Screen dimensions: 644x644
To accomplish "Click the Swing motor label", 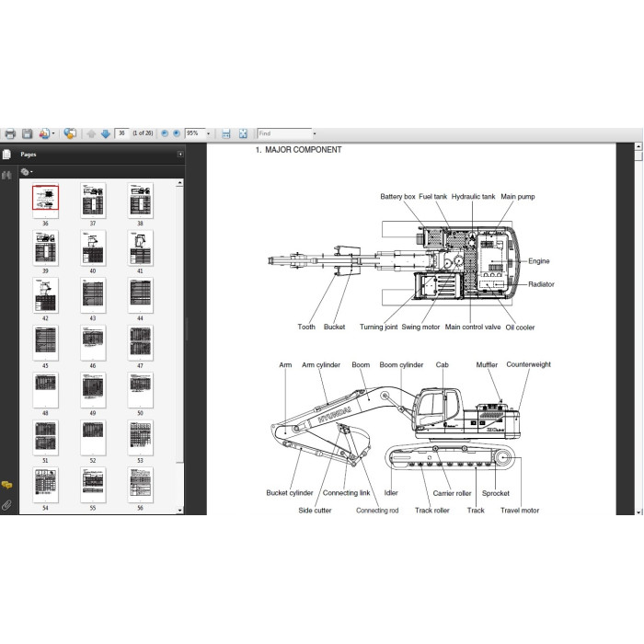I will (x=420, y=328).
